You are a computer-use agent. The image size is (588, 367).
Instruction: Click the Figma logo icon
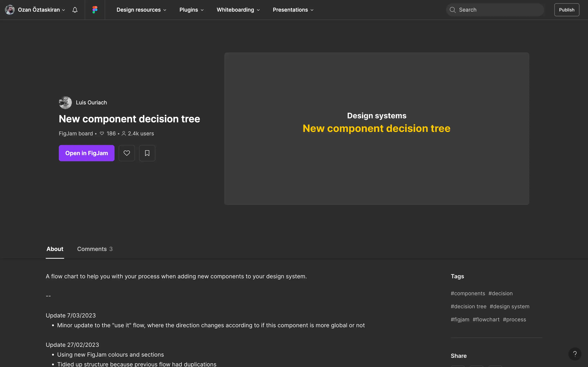(x=95, y=10)
